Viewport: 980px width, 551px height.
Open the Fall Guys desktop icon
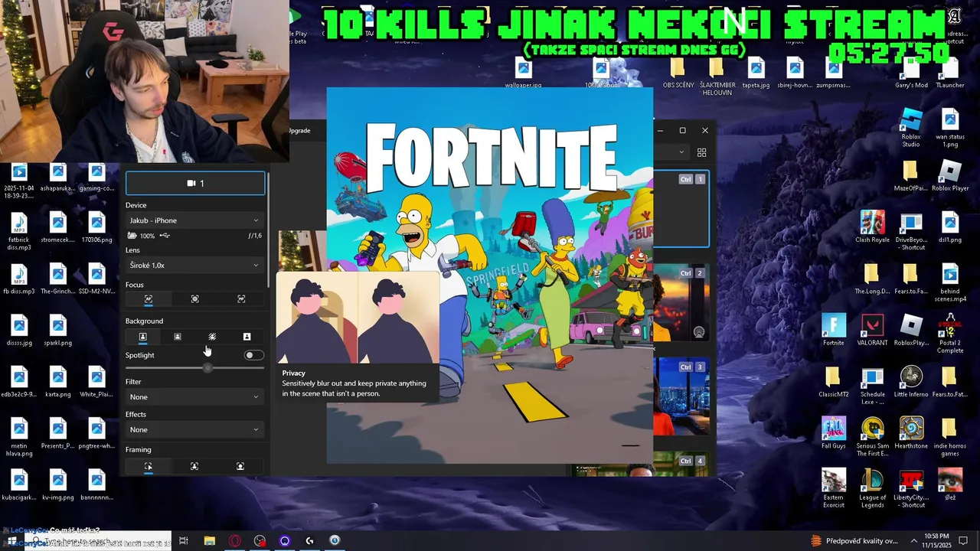tap(833, 433)
